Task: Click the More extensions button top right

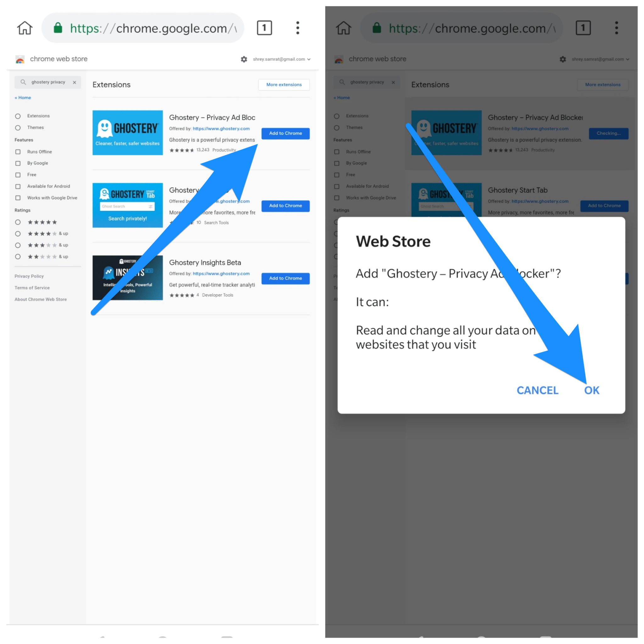Action: pyautogui.click(x=284, y=84)
